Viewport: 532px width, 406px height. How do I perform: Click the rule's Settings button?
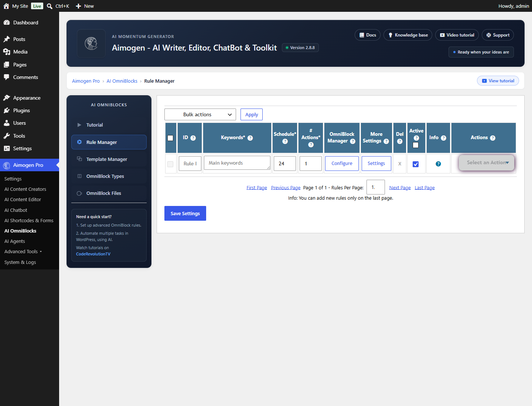[376, 164]
